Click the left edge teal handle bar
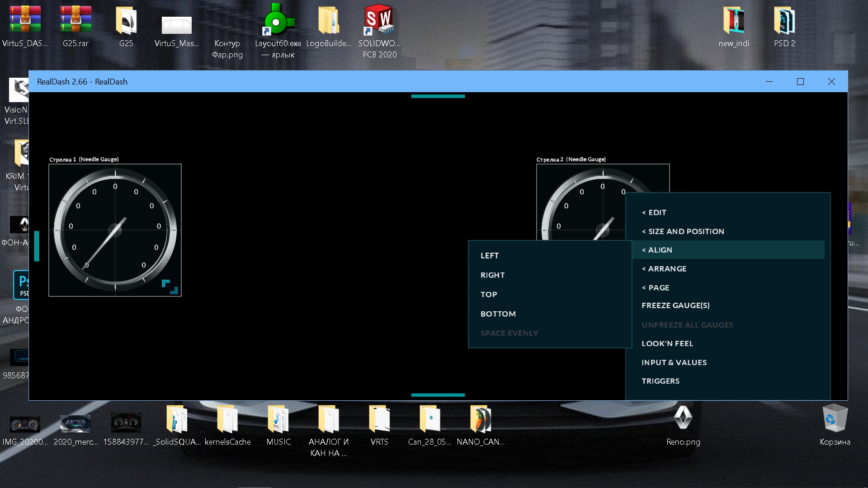The image size is (868, 488). coord(37,246)
